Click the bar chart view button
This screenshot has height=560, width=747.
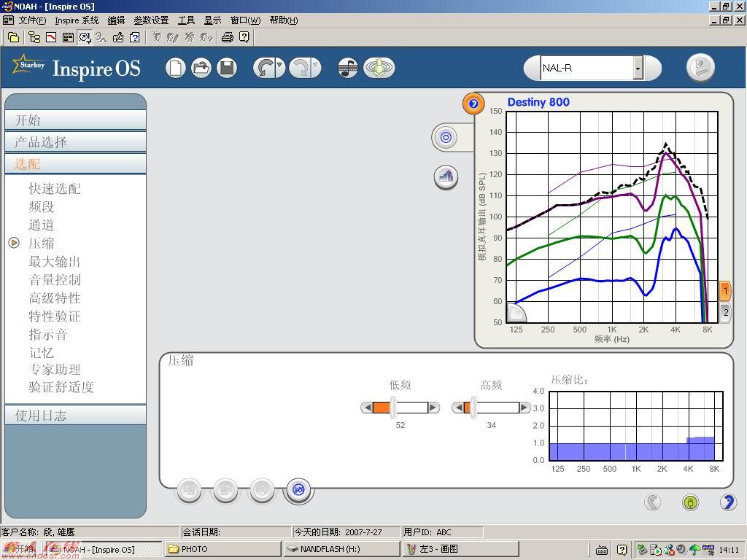446,177
